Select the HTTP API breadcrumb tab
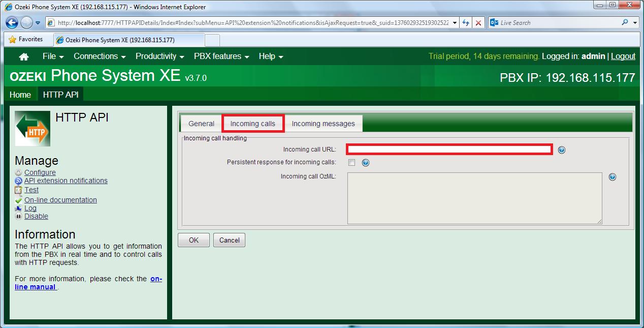Image resolution: width=644 pixels, height=328 pixels. (60, 95)
